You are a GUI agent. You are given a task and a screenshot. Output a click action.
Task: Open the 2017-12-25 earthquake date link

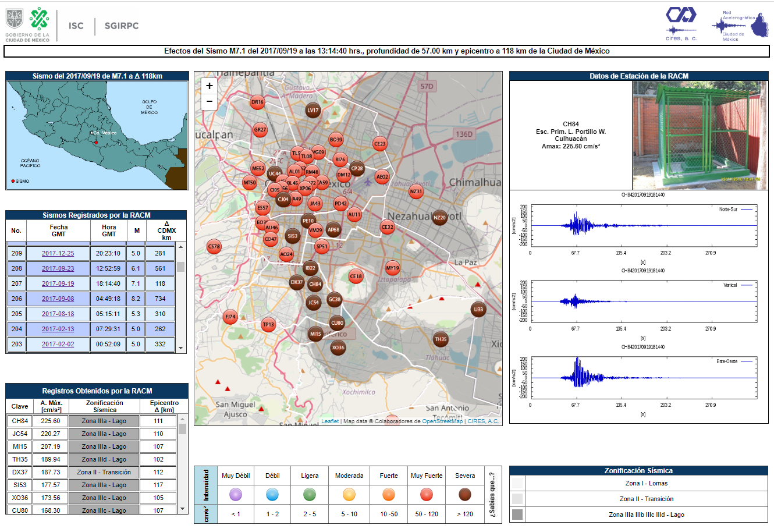pos(58,253)
